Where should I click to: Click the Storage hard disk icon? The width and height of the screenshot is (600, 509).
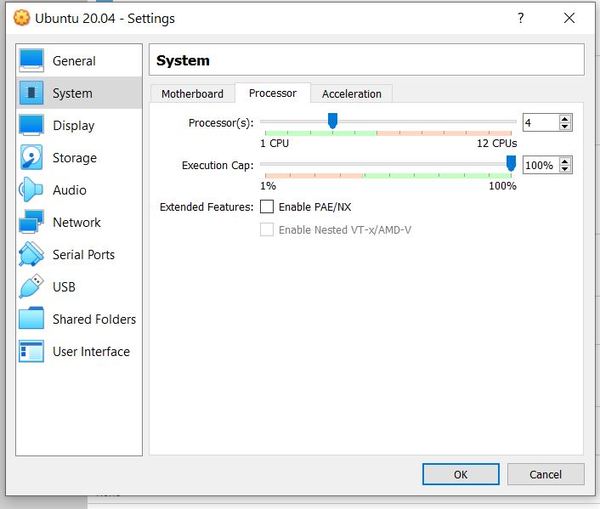[31, 157]
